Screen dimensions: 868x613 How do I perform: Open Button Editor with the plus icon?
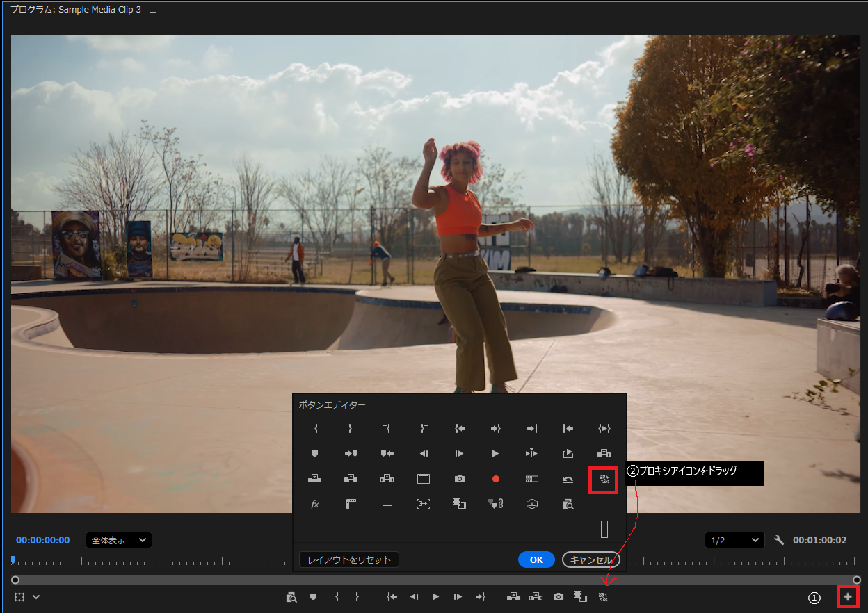pyautogui.click(x=847, y=597)
